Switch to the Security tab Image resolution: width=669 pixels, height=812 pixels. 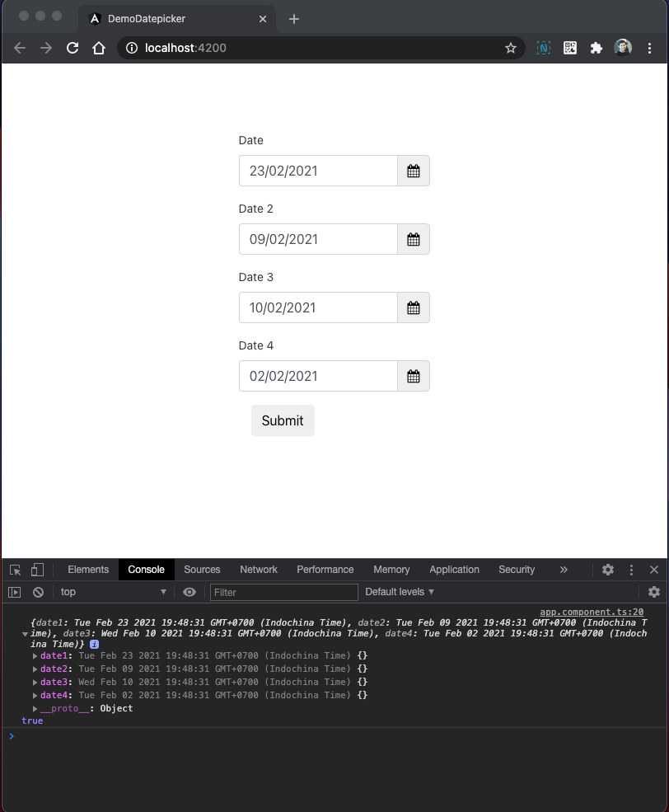(x=517, y=570)
